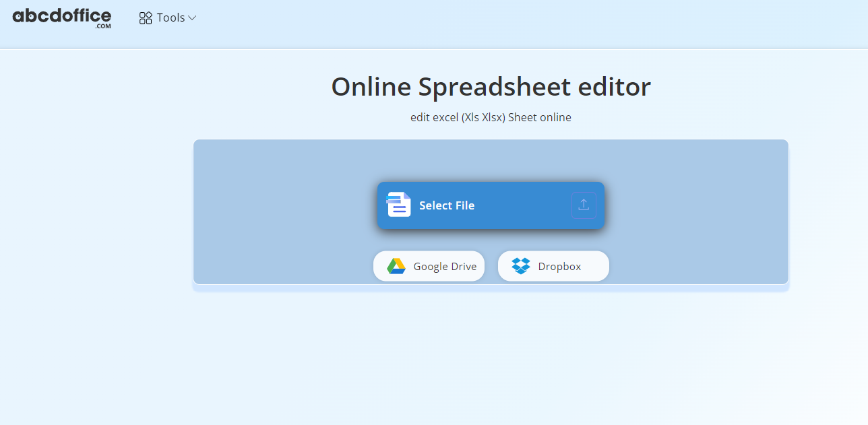Click the Select File button
868x425 pixels.
491,205
